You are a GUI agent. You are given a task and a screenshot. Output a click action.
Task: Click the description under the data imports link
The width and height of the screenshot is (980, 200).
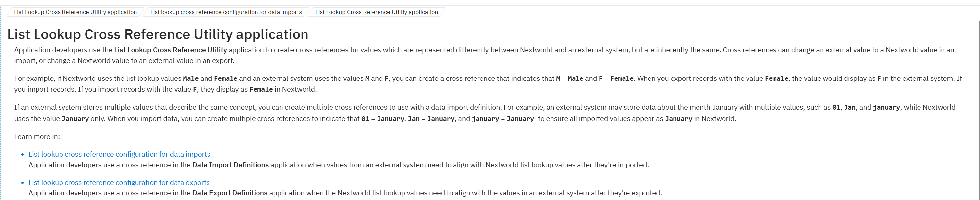pyautogui.click(x=338, y=165)
